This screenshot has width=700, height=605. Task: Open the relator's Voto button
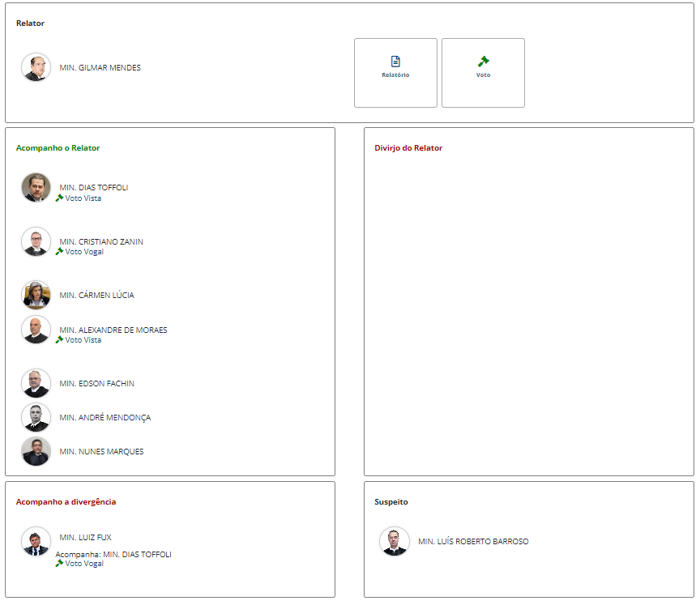pyautogui.click(x=483, y=73)
